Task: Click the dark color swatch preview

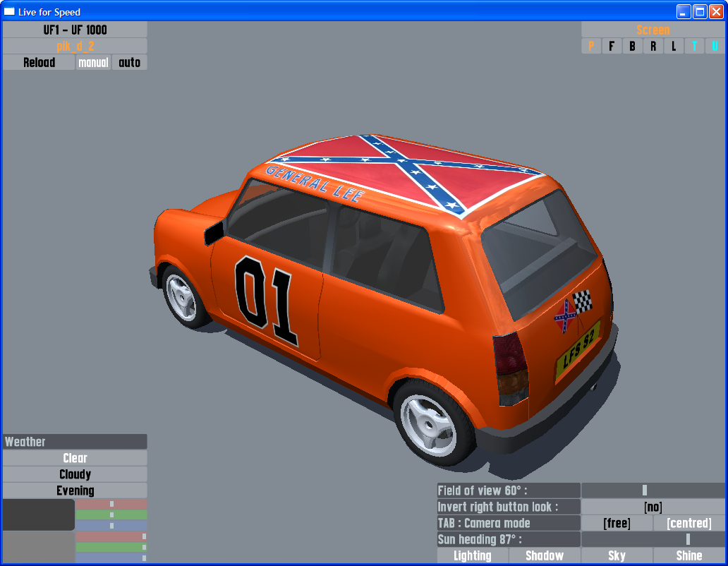Action: pyautogui.click(x=39, y=514)
